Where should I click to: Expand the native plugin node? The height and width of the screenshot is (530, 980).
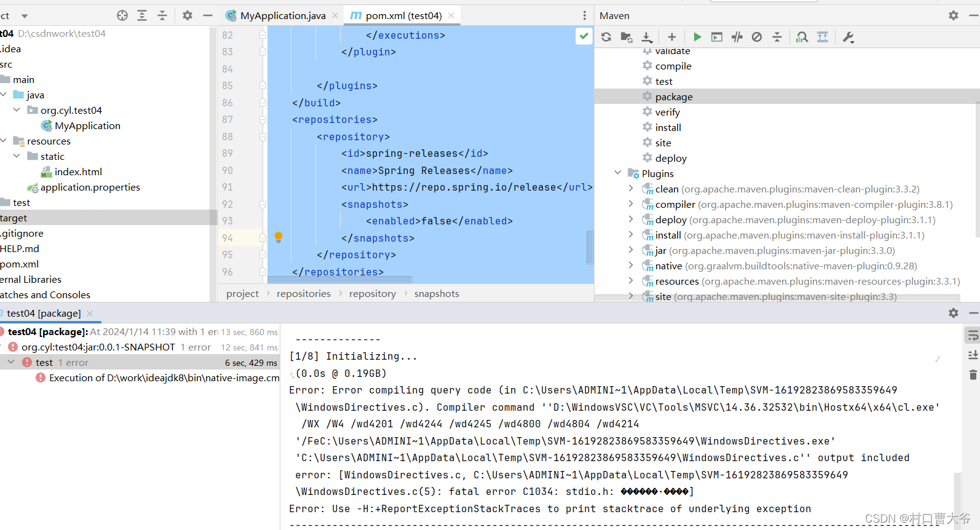tap(631, 266)
